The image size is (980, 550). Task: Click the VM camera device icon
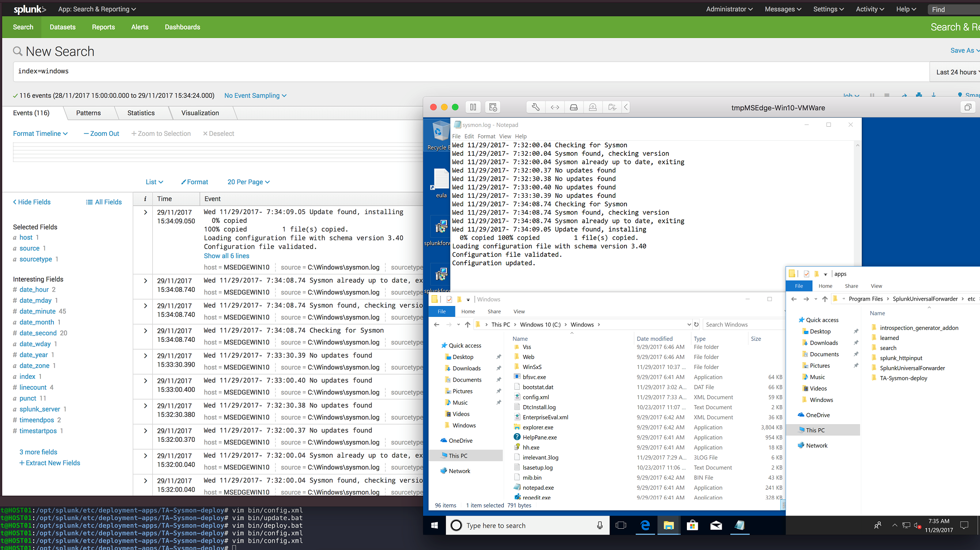(593, 107)
